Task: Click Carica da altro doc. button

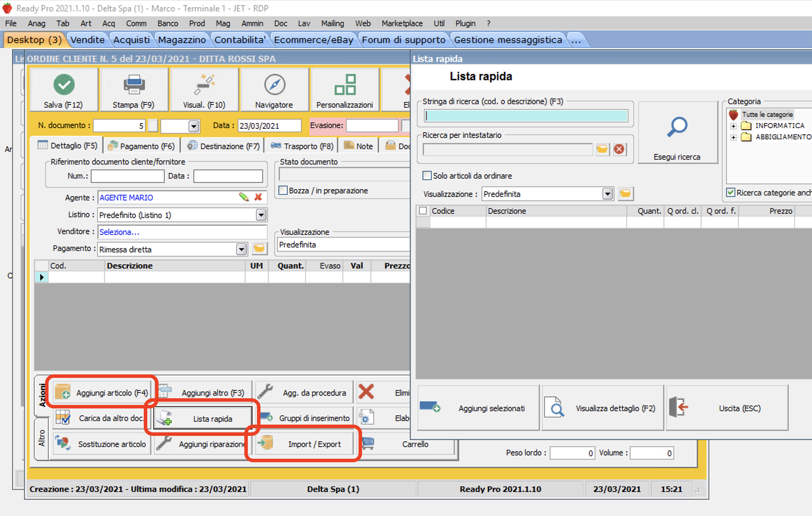Action: pyautogui.click(x=102, y=418)
